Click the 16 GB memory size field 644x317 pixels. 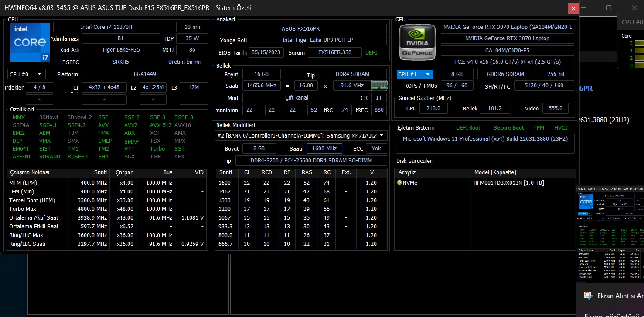(261, 74)
